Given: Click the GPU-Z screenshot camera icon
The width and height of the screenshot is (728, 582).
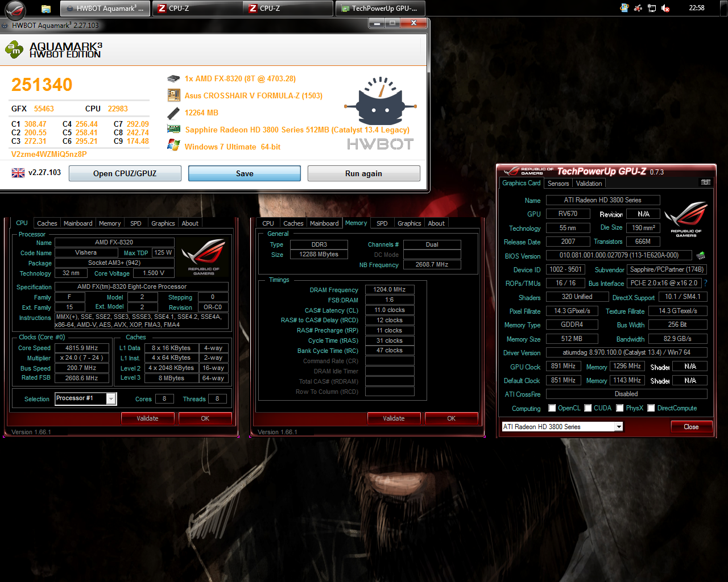Looking at the screenshot, I should pos(705,182).
